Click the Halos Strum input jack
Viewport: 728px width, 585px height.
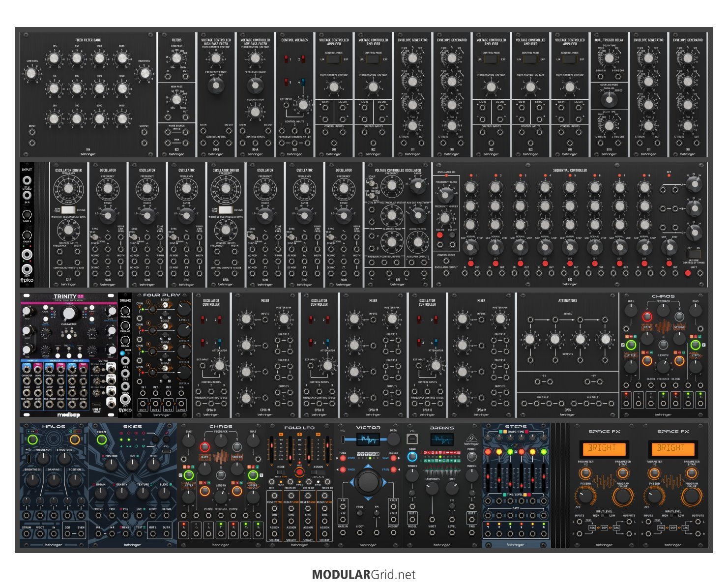coord(27,534)
